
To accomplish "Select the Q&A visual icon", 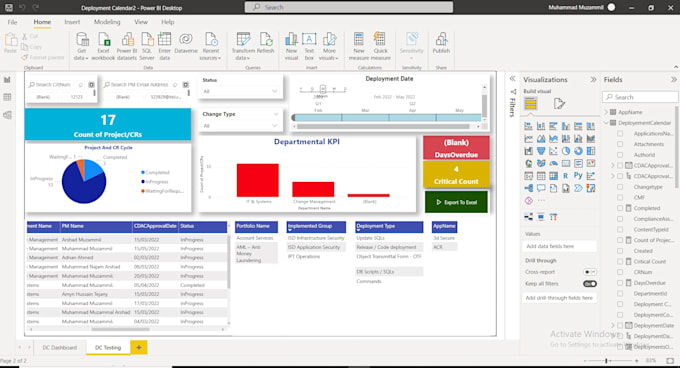I will 541,188.
